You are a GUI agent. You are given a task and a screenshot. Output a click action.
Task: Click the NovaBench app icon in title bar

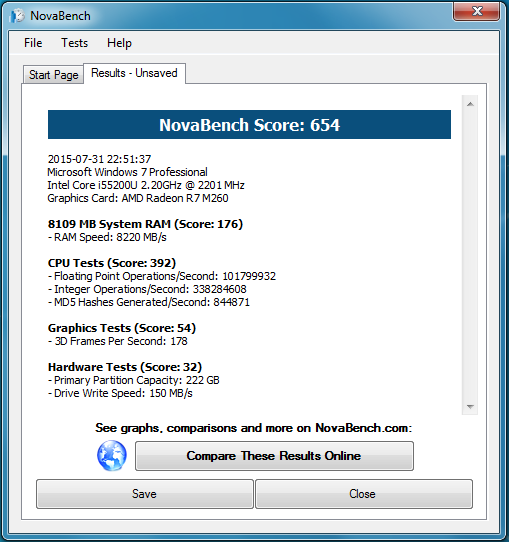point(17,16)
